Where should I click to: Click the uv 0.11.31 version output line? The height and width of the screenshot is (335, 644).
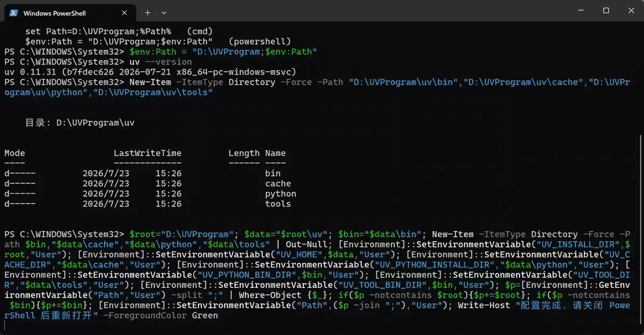150,72
